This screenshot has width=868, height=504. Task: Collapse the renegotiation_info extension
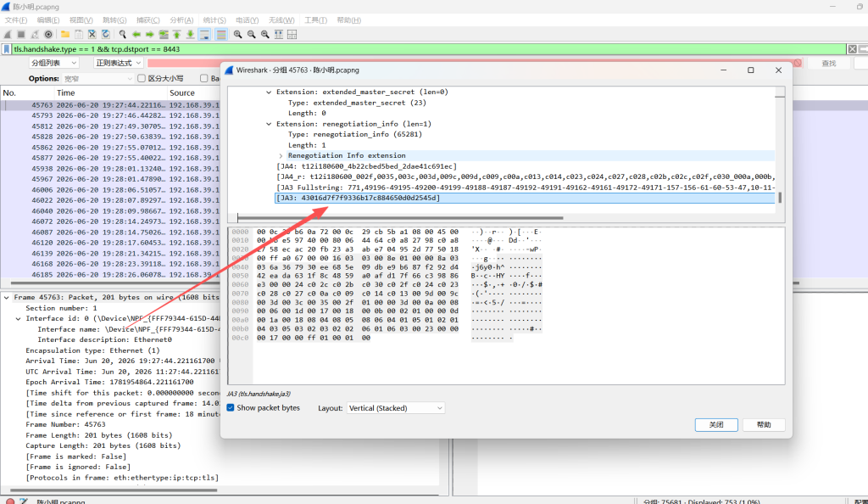(x=269, y=124)
